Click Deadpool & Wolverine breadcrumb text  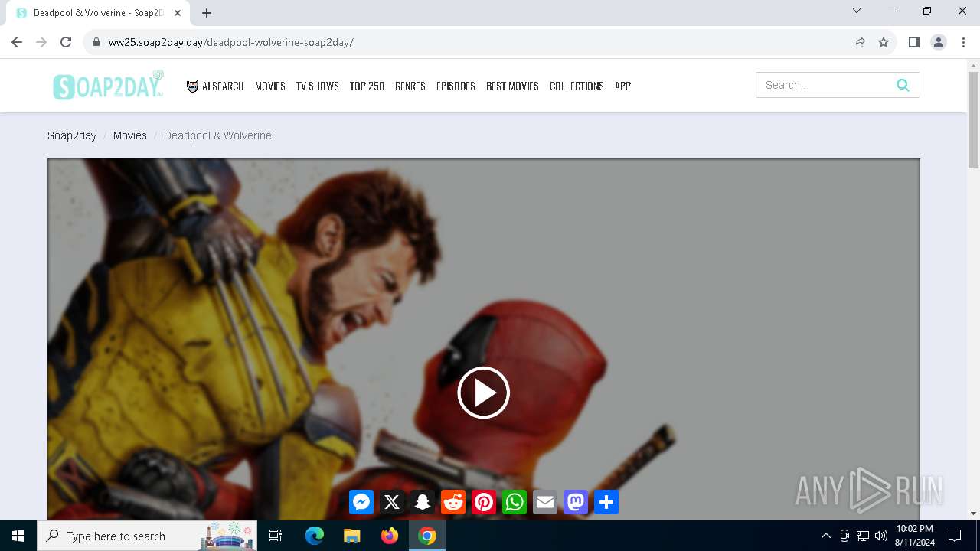pyautogui.click(x=217, y=135)
